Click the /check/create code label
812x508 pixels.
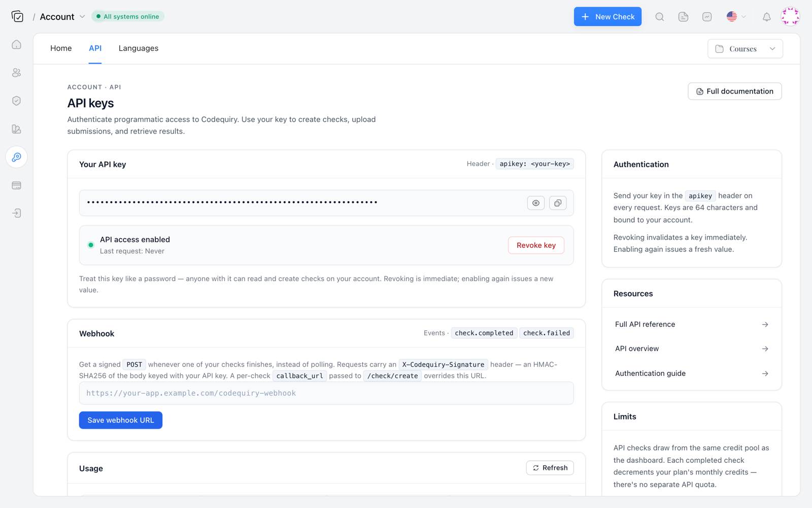[x=392, y=376]
